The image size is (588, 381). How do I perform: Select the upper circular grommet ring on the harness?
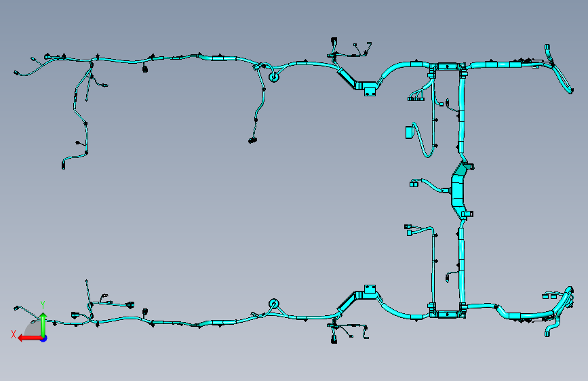pyautogui.click(x=274, y=77)
